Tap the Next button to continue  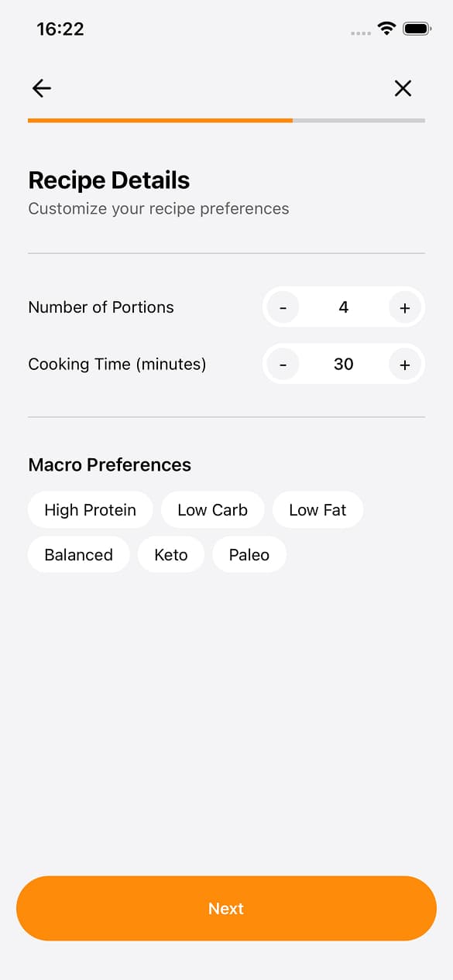(226, 909)
